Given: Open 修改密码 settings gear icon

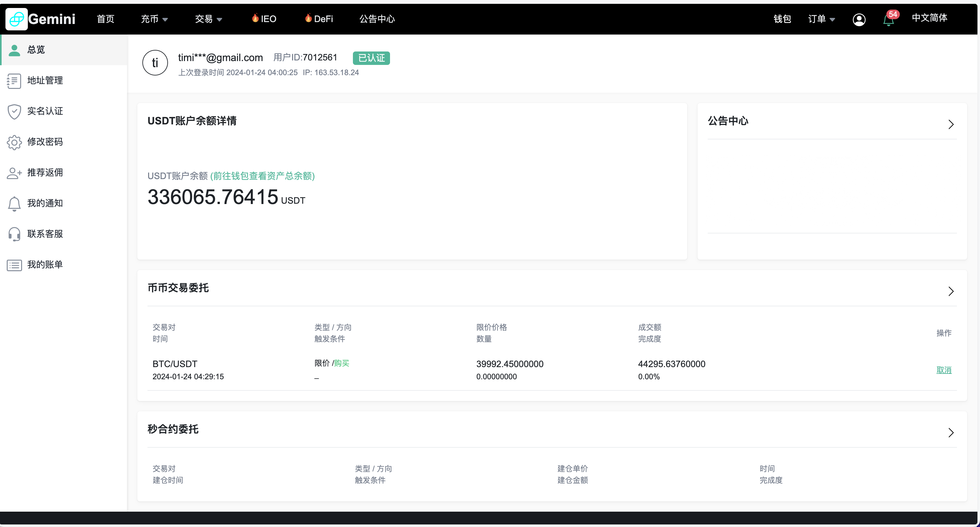Looking at the screenshot, I should point(14,142).
